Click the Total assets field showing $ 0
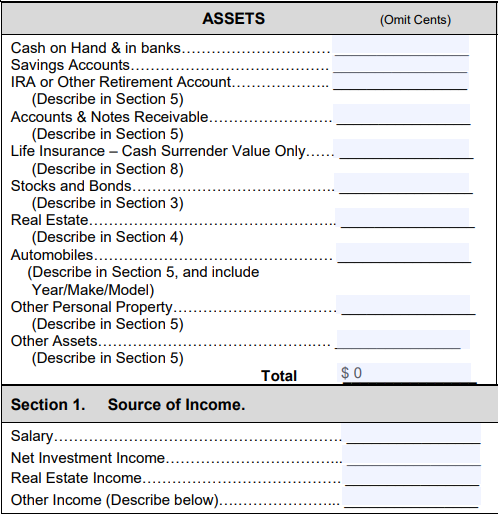This screenshot has height=514, width=498. pyautogui.click(x=404, y=373)
